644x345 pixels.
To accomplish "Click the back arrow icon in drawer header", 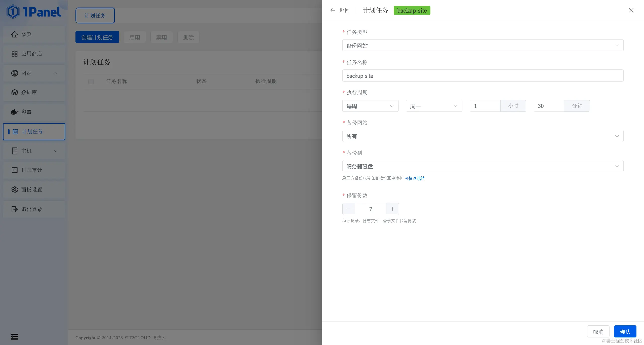I will point(333,10).
